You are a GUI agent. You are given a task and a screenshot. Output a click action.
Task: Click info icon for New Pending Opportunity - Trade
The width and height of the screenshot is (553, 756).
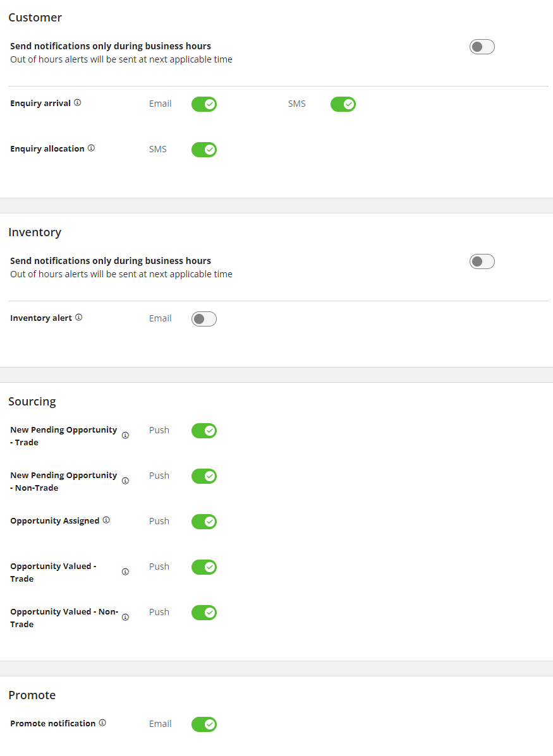(125, 435)
